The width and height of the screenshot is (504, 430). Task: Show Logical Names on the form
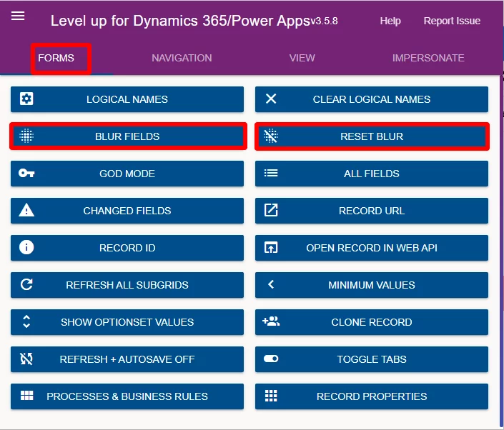[127, 99]
